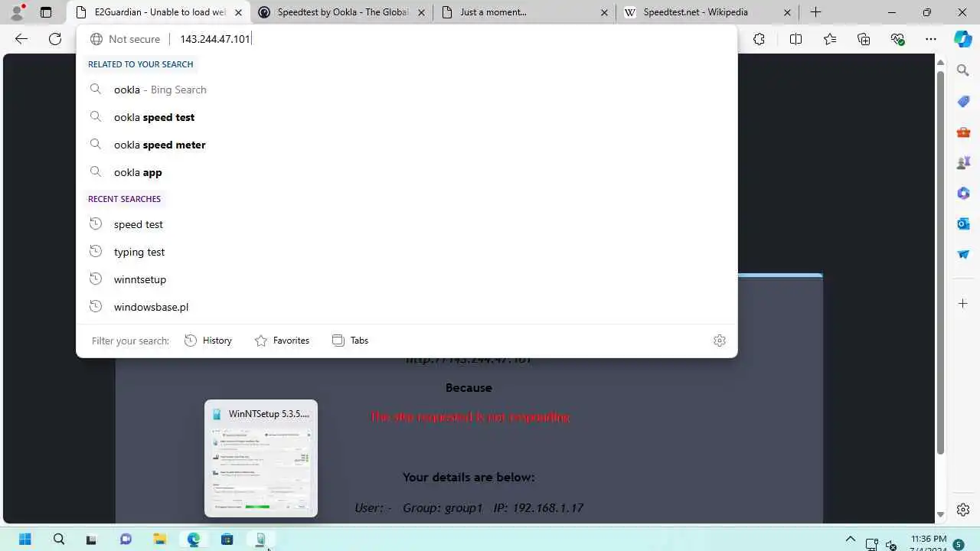Filter search by History
The height and width of the screenshot is (551, 980).
click(208, 341)
